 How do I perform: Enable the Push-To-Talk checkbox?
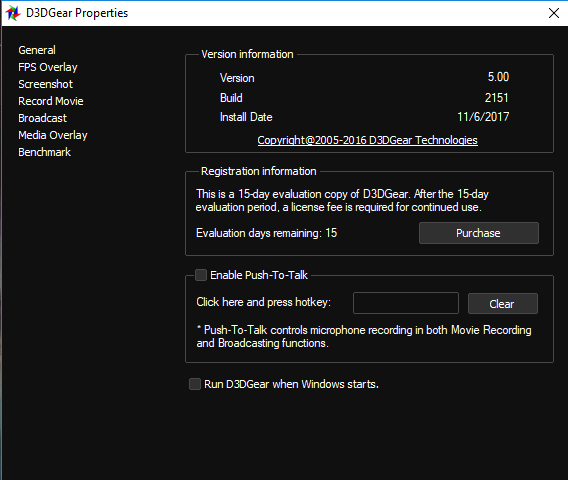click(201, 275)
